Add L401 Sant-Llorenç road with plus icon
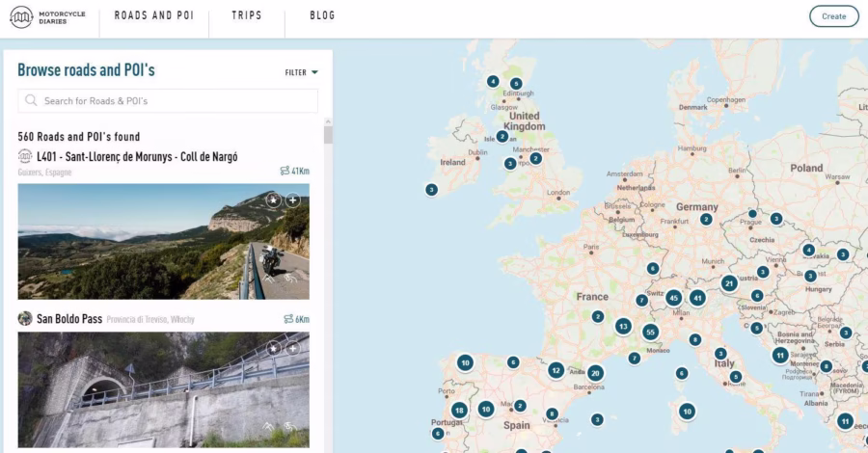The height and width of the screenshot is (453, 868). point(293,200)
